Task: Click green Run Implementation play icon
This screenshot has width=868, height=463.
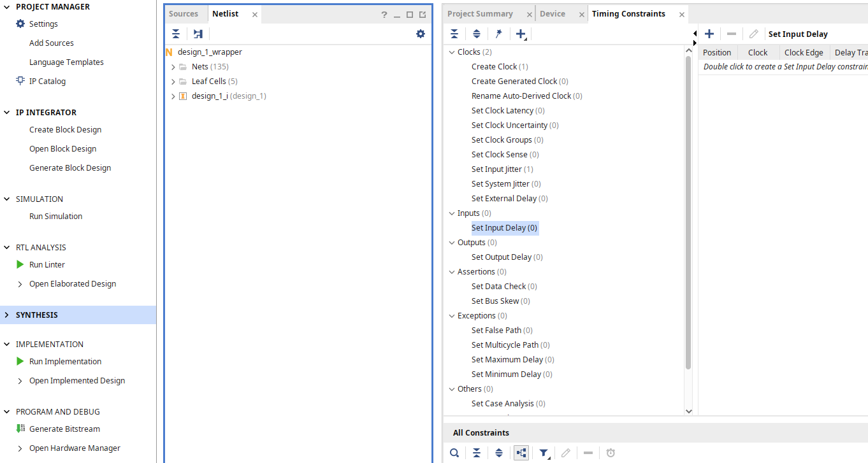Action: [20, 361]
